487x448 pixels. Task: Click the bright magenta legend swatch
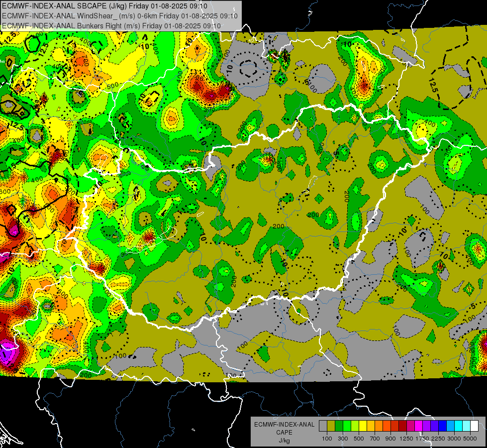pyautogui.click(x=419, y=426)
